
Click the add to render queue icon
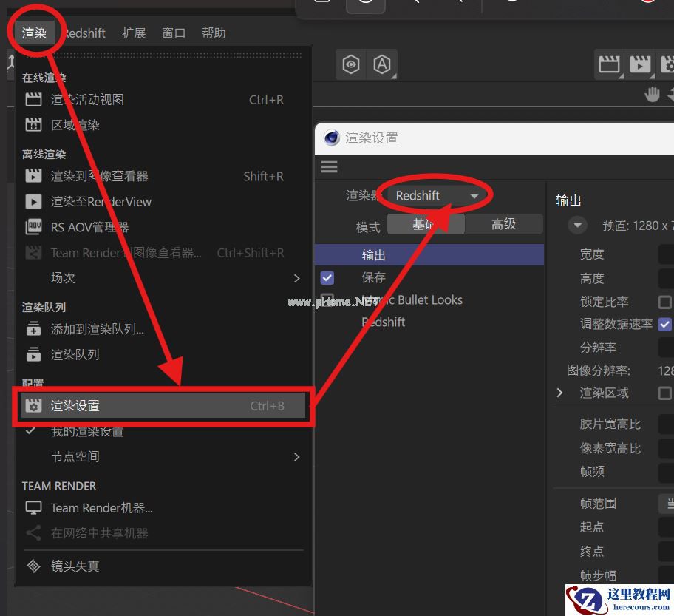point(33,328)
